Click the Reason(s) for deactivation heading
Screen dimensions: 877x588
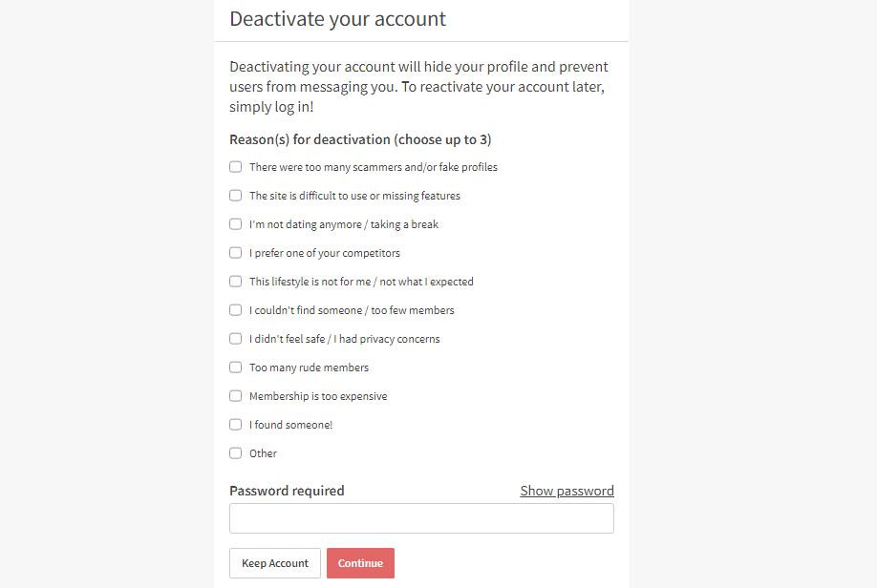click(x=360, y=138)
